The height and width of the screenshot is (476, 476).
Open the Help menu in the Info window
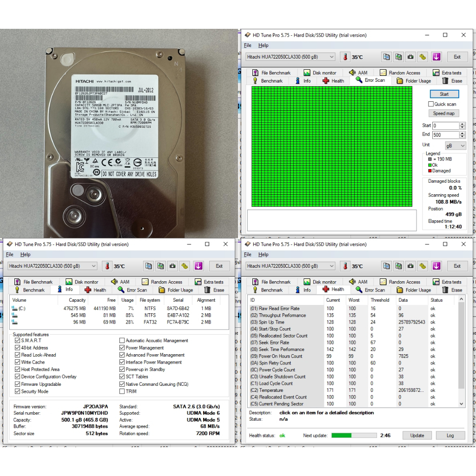coord(25,254)
